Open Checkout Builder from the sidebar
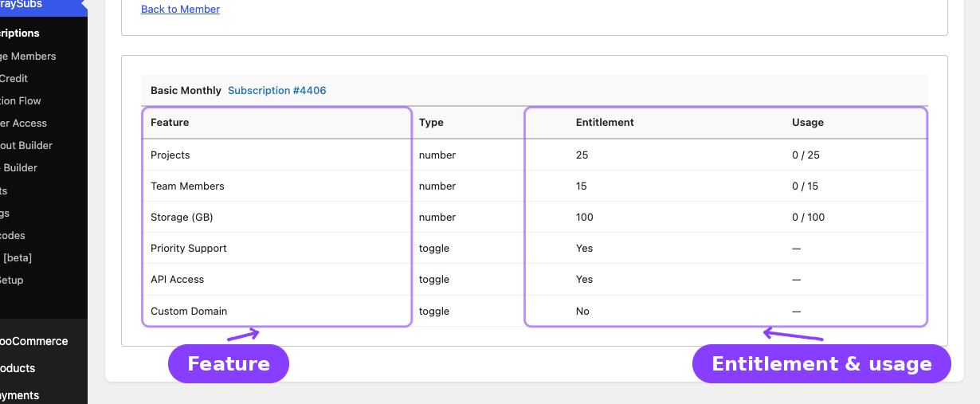980x404 pixels. pyautogui.click(x=26, y=145)
